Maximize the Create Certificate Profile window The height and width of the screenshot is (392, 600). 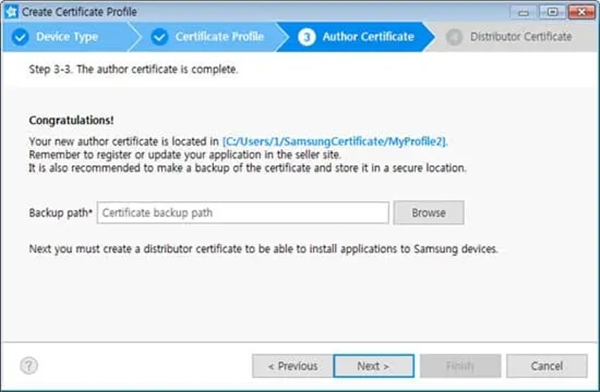coord(552,12)
